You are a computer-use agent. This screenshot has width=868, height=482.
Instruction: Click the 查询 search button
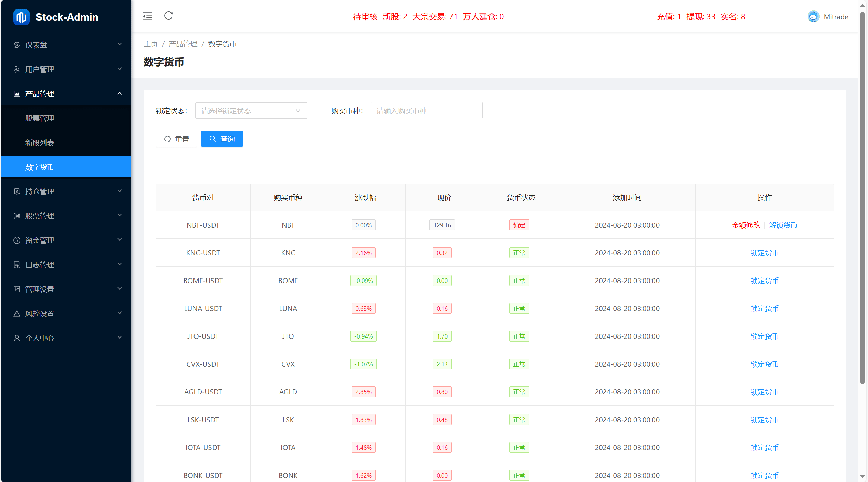pos(222,138)
